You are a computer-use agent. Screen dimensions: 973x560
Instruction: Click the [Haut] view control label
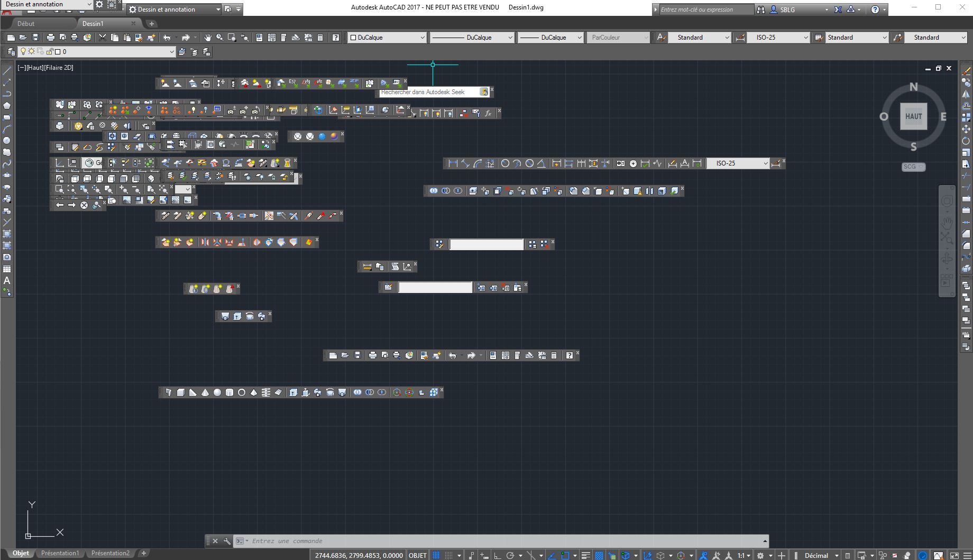pyautogui.click(x=35, y=68)
